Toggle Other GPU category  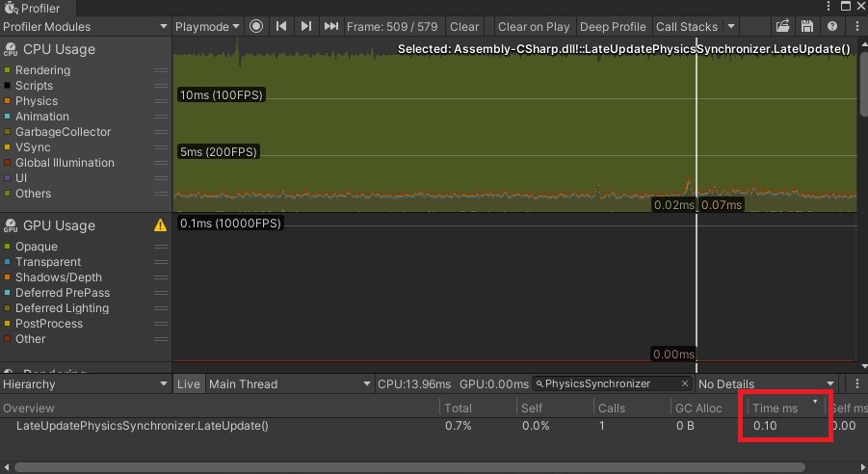tap(7, 339)
